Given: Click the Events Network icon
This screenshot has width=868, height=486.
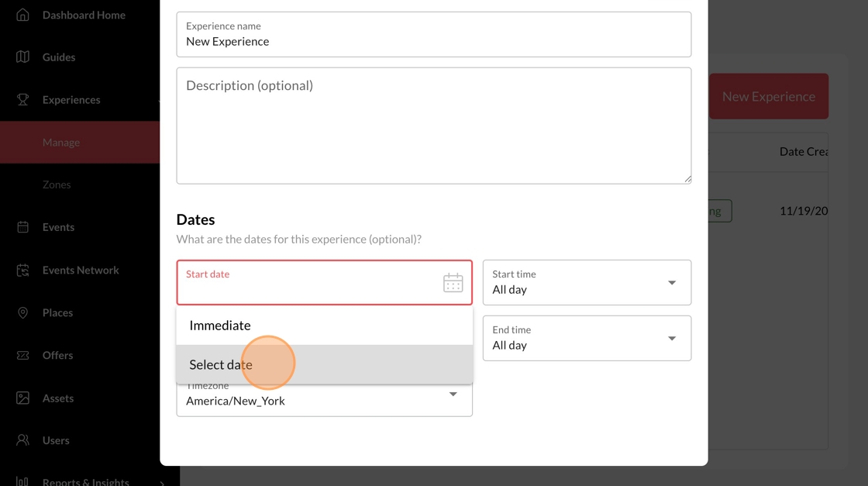Looking at the screenshot, I should click(22, 270).
